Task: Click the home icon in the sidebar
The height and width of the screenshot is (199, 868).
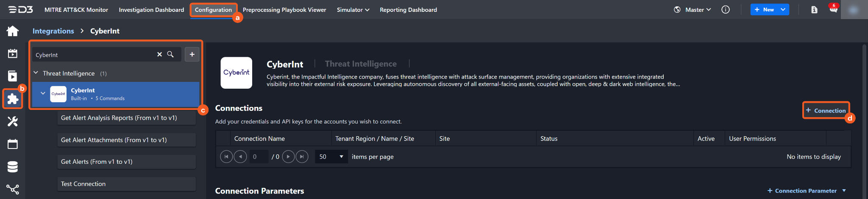Action: [x=13, y=31]
